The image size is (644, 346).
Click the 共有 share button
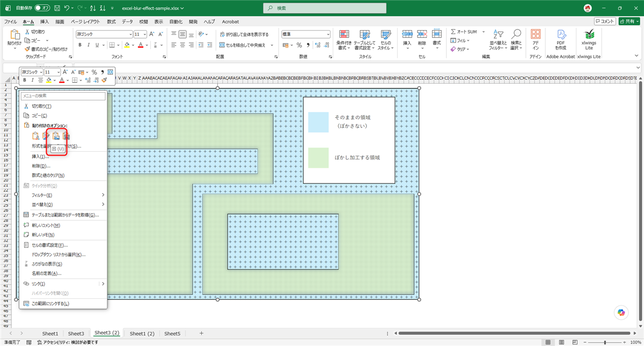point(629,21)
